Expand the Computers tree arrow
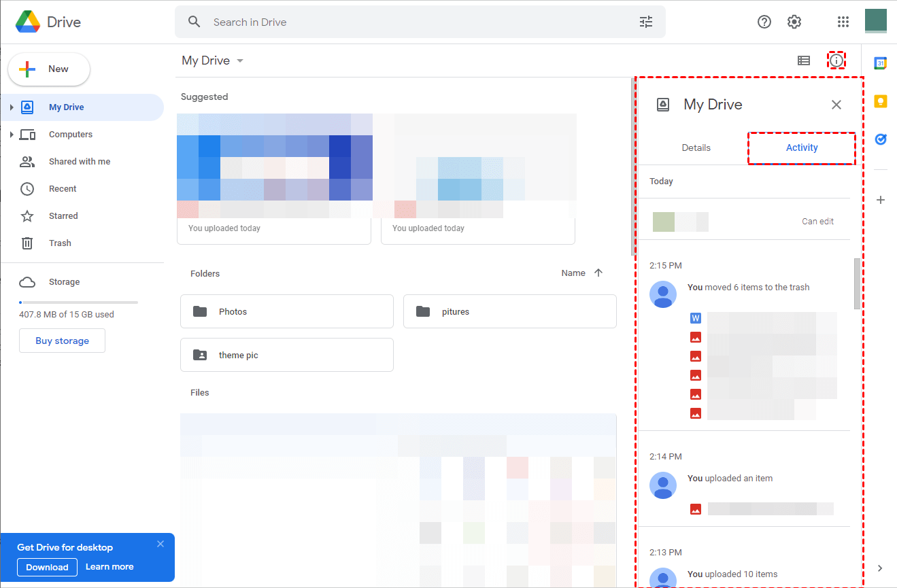 [x=12, y=135]
